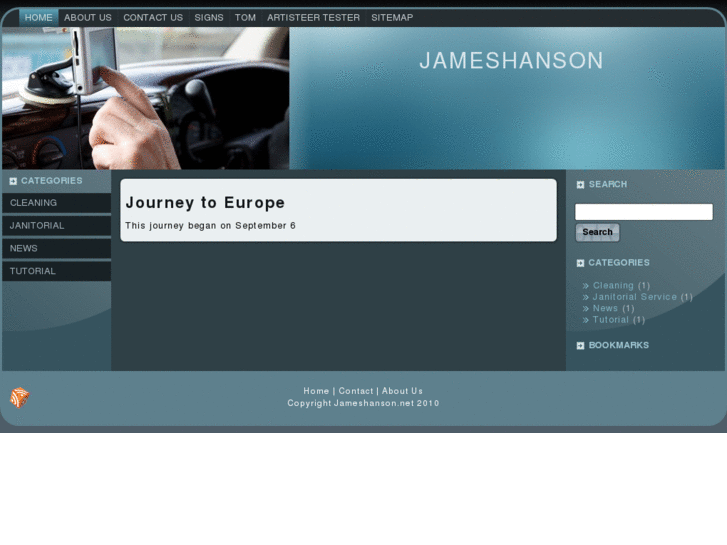Click icon beside left Categories heading
The image size is (727, 545).
click(13, 181)
